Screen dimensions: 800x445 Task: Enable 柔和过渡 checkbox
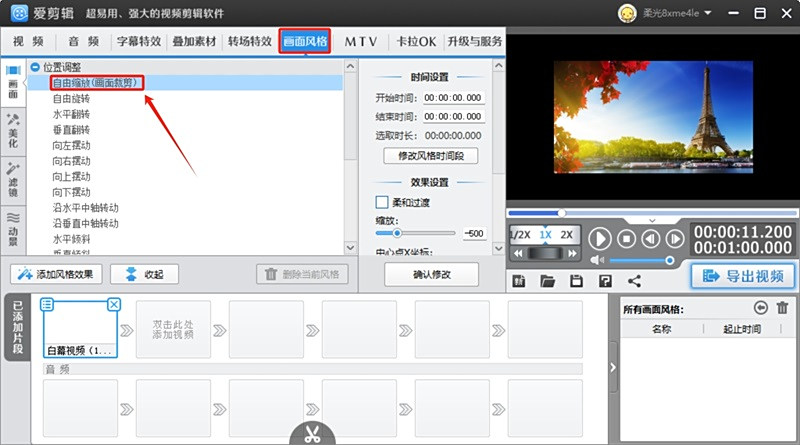point(382,202)
